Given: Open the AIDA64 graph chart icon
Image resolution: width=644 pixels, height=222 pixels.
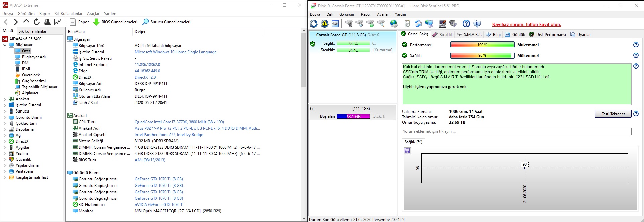Looking at the screenshot, I should pos(58,22).
